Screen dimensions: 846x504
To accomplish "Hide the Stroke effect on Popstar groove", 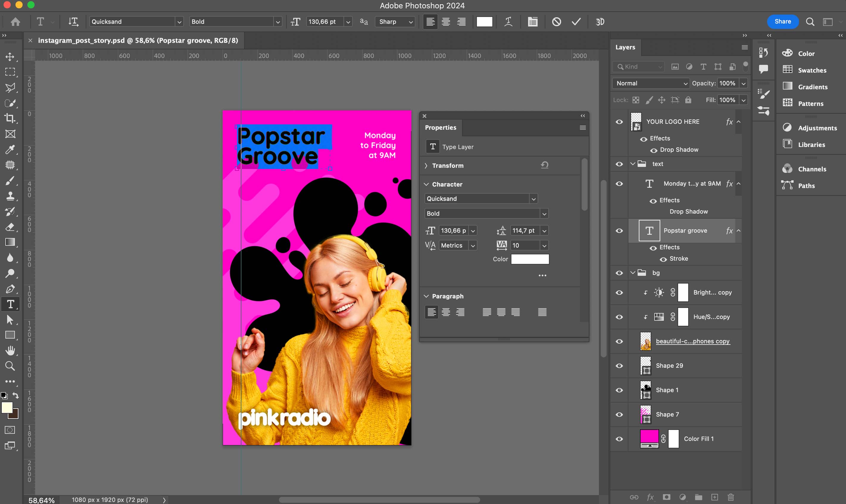I will pos(663,259).
